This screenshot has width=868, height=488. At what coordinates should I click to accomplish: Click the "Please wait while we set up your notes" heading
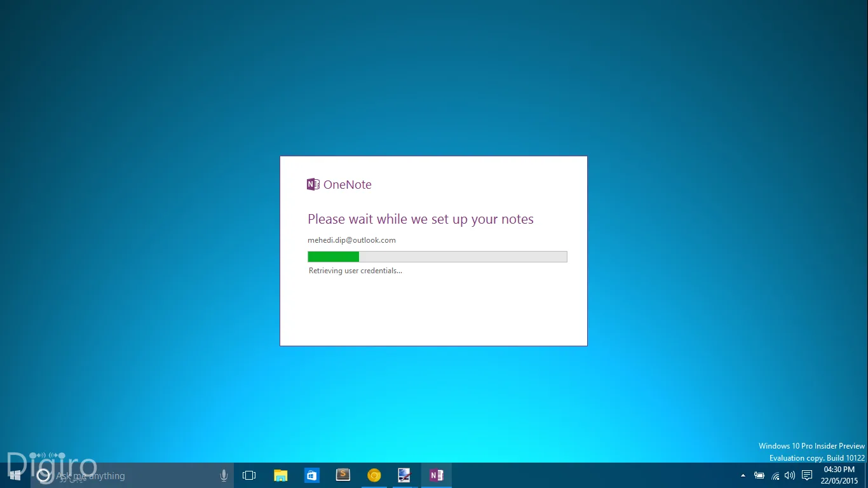[x=421, y=219]
